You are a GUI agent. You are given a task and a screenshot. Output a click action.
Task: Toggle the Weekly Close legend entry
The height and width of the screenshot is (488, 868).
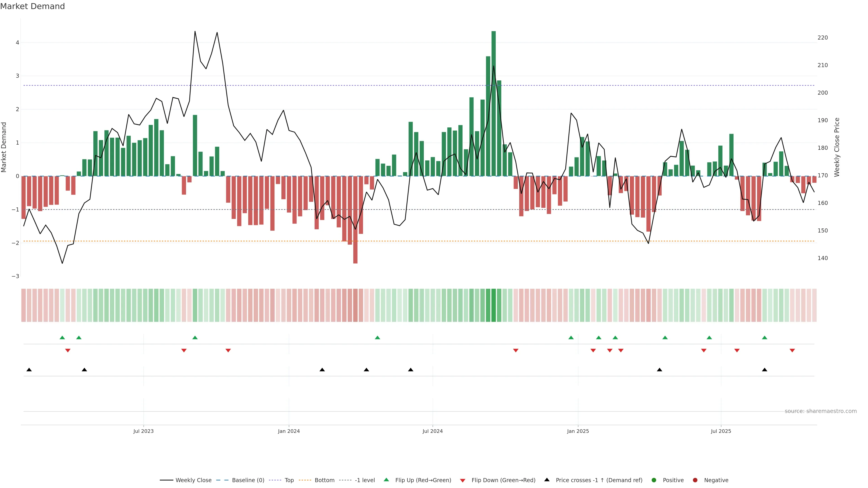pyautogui.click(x=193, y=480)
